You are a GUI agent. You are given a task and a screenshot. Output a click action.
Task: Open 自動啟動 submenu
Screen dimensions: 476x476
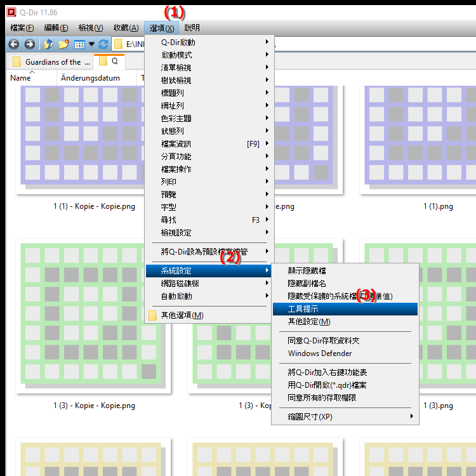(209, 296)
